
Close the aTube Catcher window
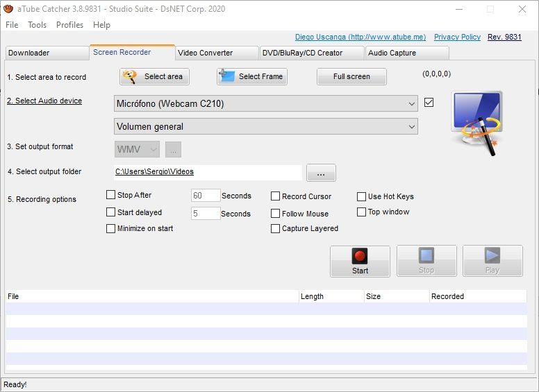coord(522,9)
